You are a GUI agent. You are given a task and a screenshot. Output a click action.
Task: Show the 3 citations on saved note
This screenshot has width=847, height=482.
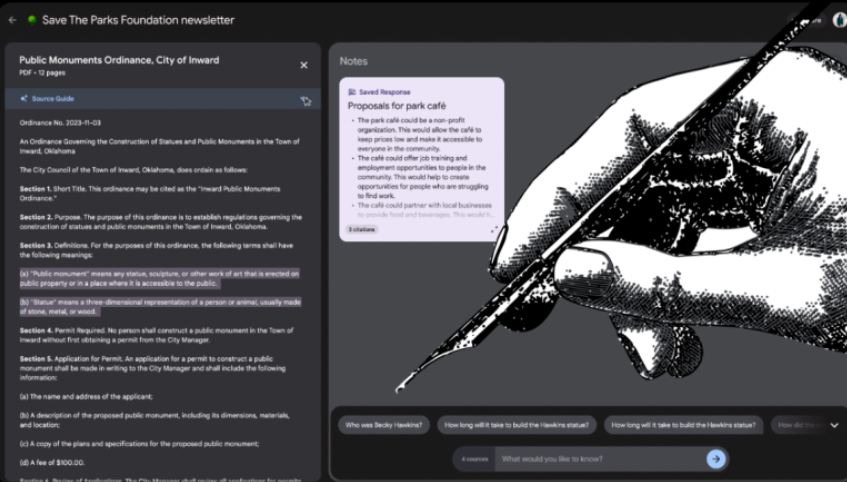click(362, 229)
